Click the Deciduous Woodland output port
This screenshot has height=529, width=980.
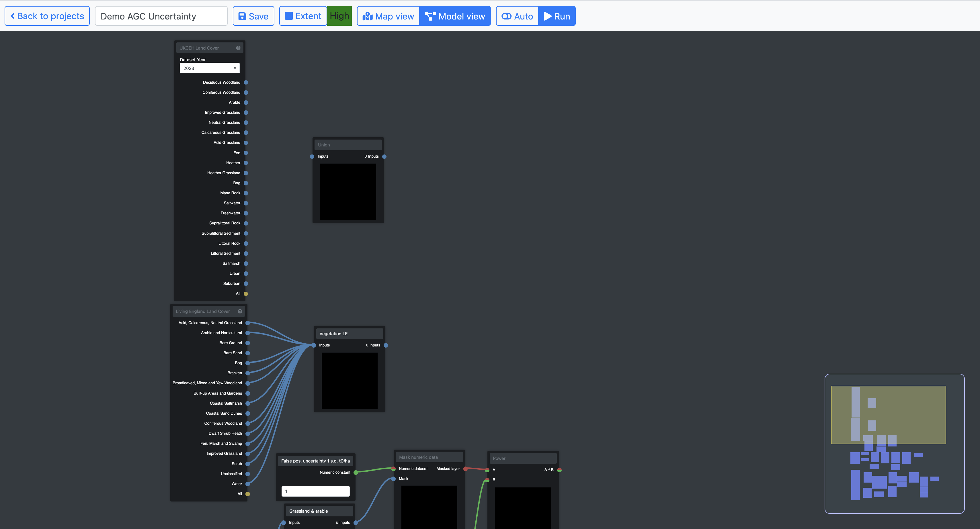(246, 83)
